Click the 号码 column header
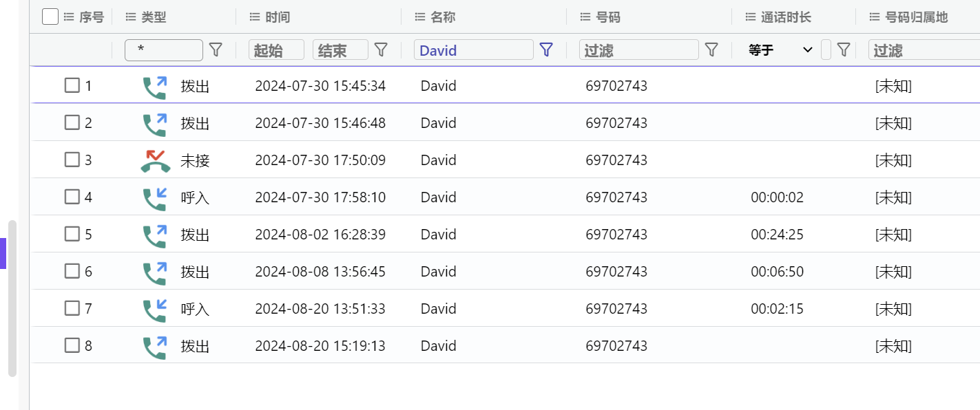The image size is (980, 410). pyautogui.click(x=607, y=17)
